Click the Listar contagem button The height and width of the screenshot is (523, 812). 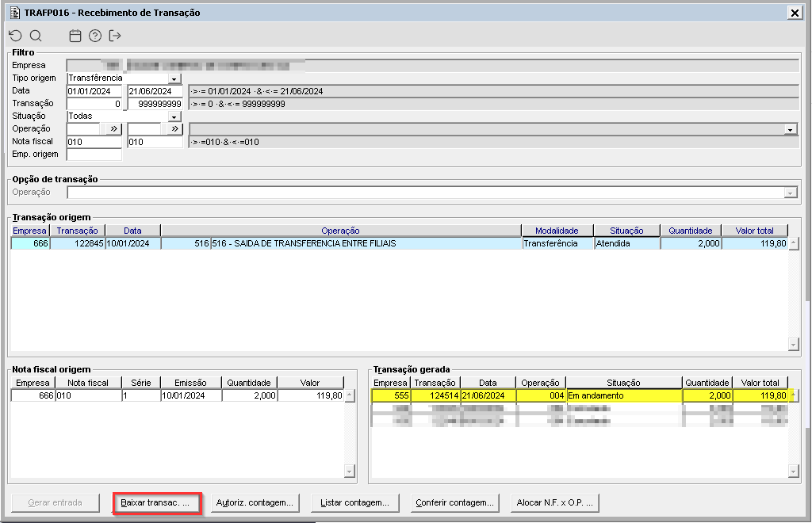[354, 503]
